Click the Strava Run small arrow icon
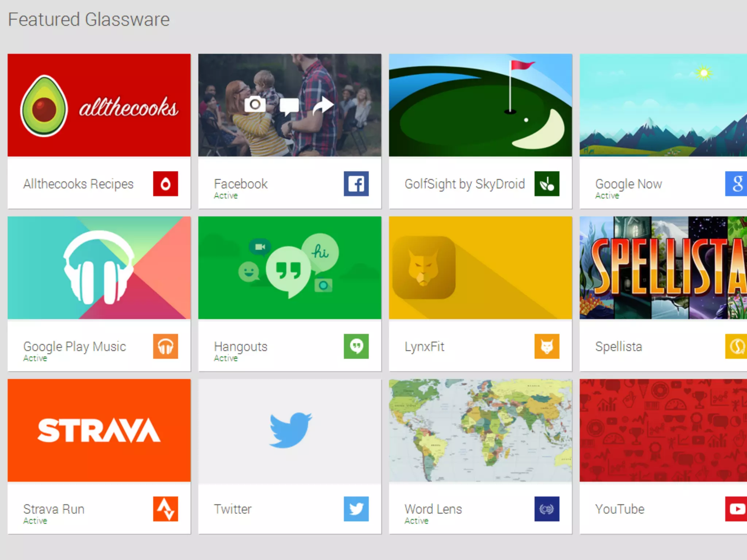 coord(165,509)
